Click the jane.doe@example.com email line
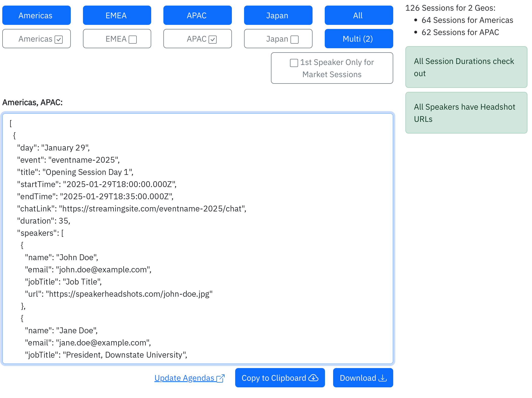The width and height of the screenshot is (532, 398). point(88,343)
